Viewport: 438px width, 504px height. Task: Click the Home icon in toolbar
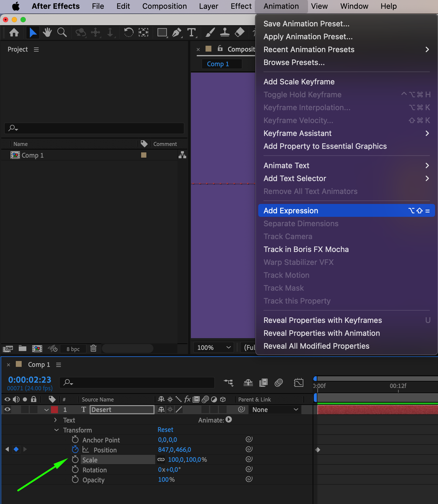pyautogui.click(x=14, y=32)
